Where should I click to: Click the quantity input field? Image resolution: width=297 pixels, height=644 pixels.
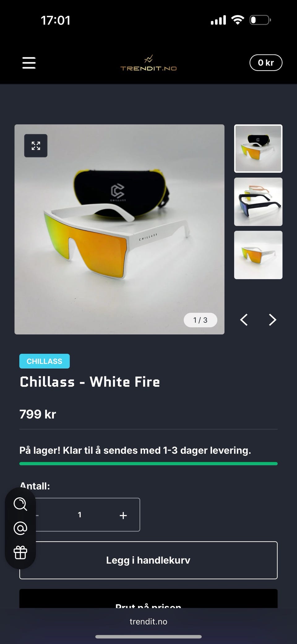tap(80, 515)
